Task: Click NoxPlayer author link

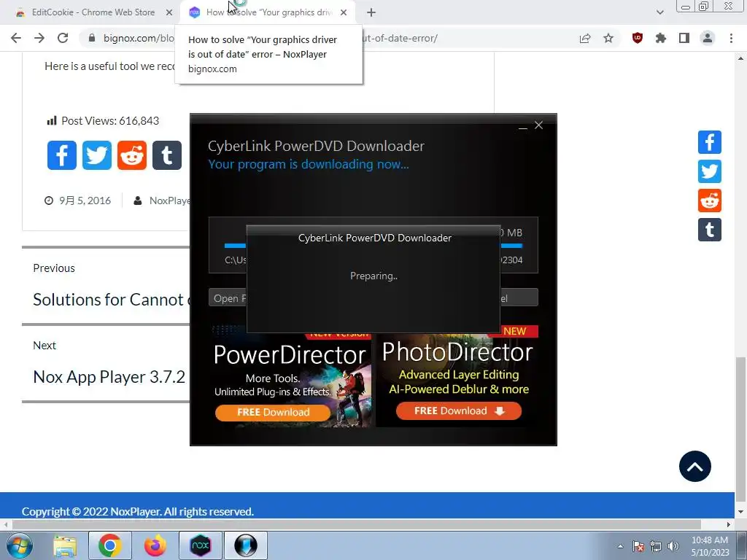Action: point(169,201)
